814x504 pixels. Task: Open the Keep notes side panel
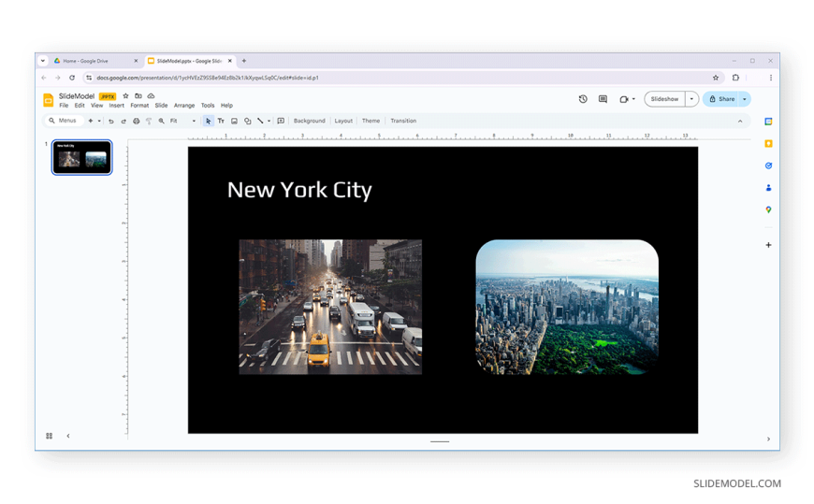click(x=768, y=144)
